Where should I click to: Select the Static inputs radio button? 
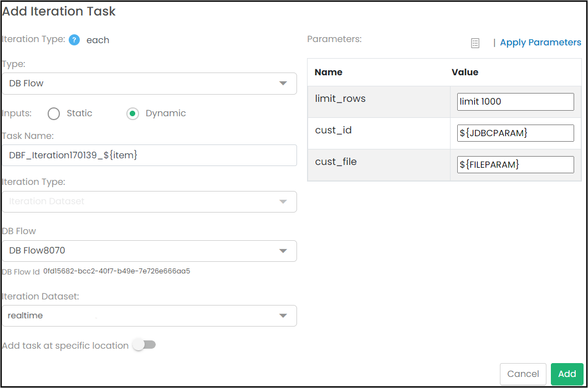54,113
